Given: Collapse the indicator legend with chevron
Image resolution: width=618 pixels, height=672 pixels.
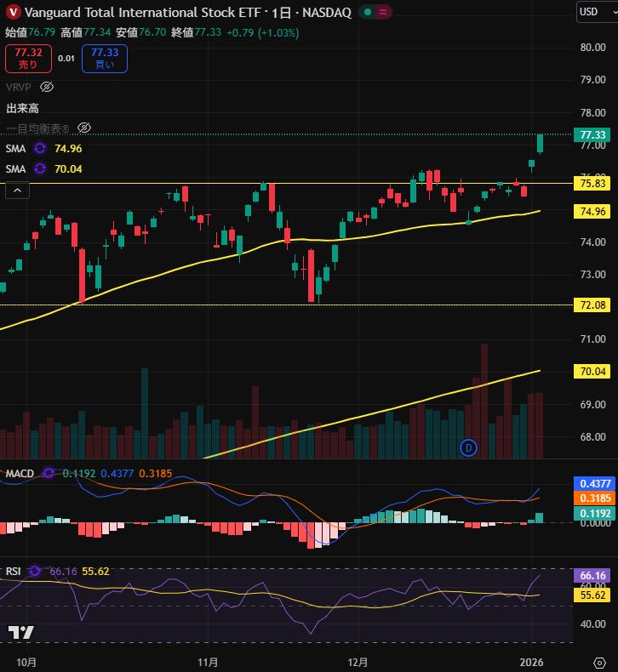Looking at the screenshot, I should point(18,191).
